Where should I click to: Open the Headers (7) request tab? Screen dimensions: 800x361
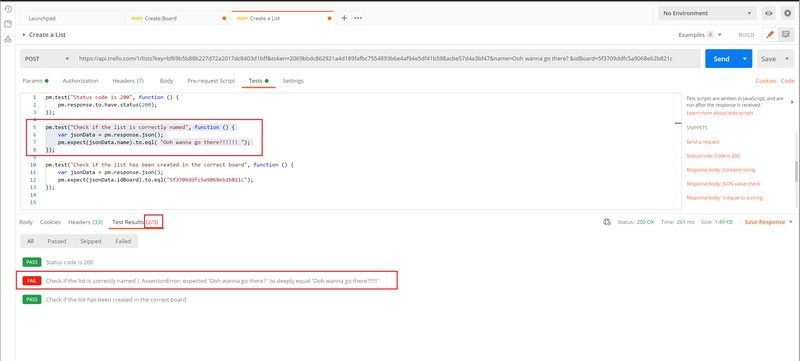tap(128, 81)
